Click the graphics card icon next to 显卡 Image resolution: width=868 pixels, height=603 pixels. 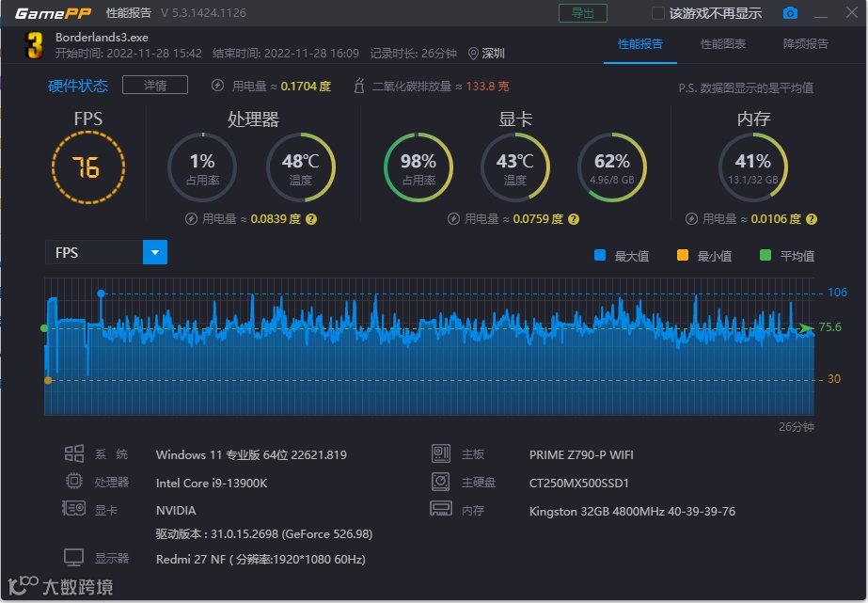[x=73, y=508]
